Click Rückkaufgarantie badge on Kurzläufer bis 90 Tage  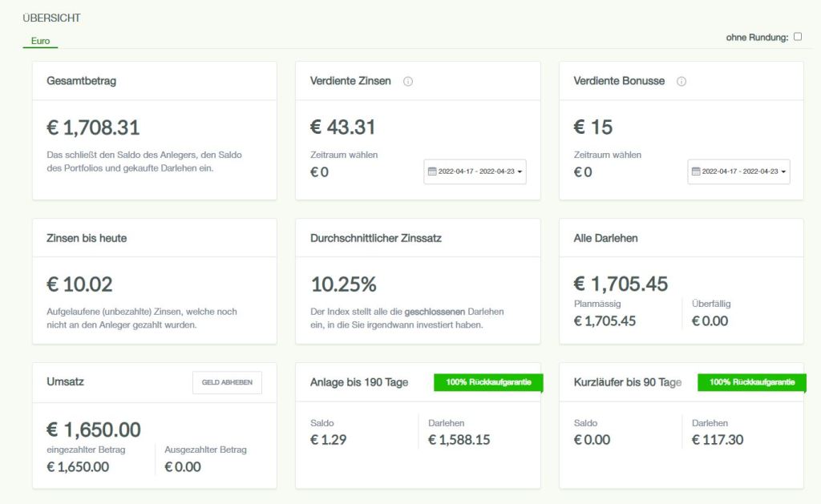point(752,382)
